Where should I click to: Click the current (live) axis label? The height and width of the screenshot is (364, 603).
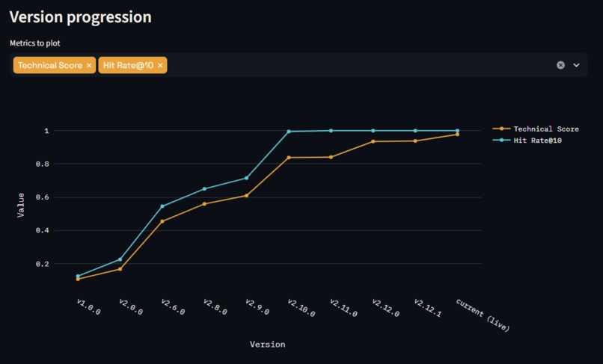click(483, 315)
